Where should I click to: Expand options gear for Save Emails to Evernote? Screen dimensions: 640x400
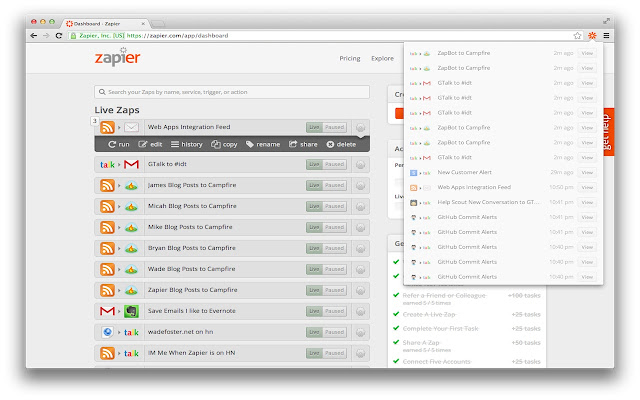pos(360,312)
